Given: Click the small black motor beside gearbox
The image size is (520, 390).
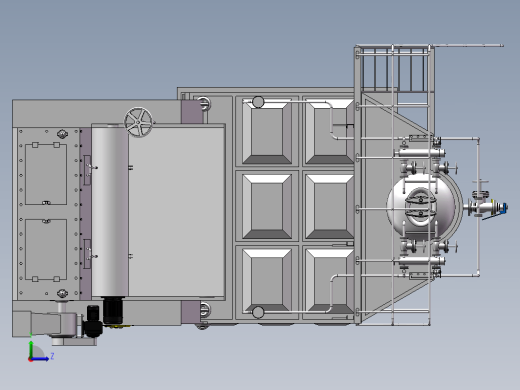Looking at the screenshot, I should click(x=93, y=321).
